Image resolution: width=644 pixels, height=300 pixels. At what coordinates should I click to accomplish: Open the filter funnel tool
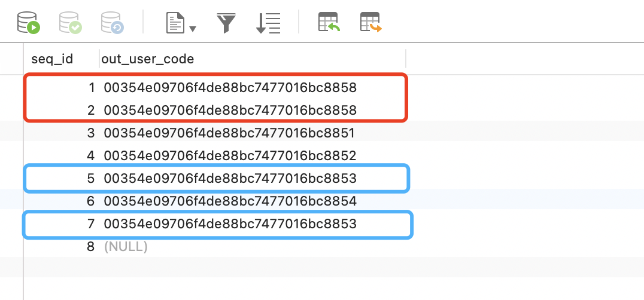coord(226,23)
